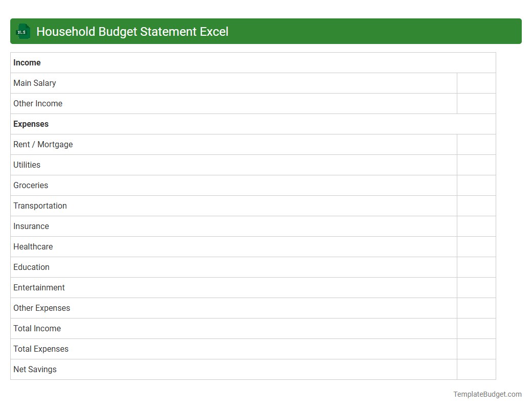Select the Education expense row

click(x=31, y=267)
